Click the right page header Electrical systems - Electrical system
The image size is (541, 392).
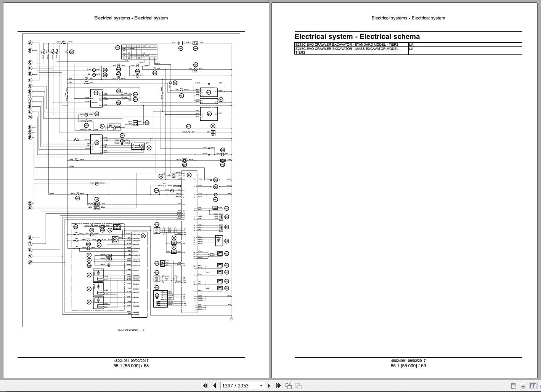[x=408, y=18]
